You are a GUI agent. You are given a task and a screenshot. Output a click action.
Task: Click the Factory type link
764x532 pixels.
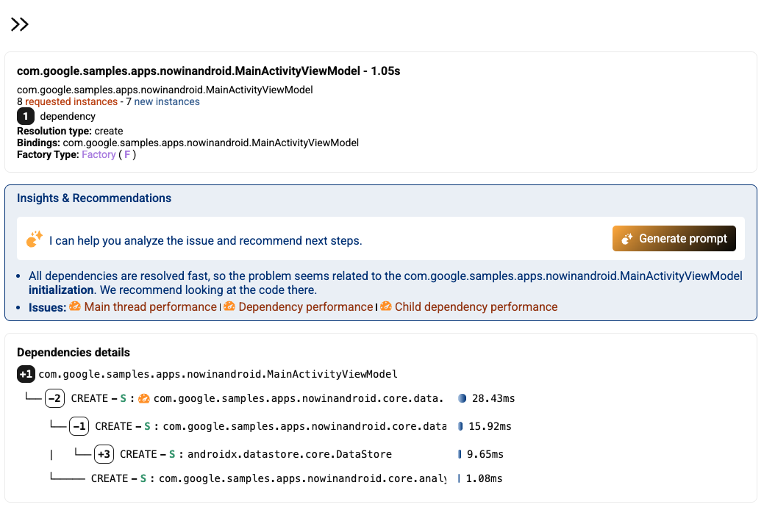pos(99,155)
